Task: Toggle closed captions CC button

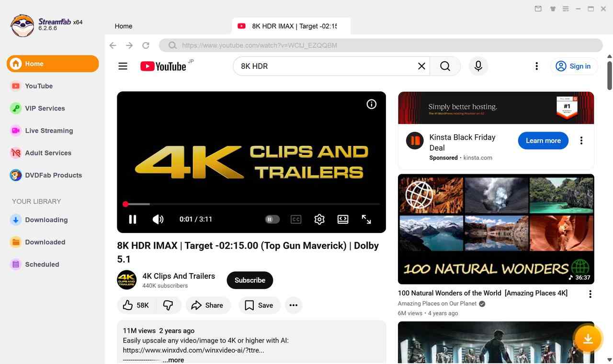Action: click(x=296, y=219)
